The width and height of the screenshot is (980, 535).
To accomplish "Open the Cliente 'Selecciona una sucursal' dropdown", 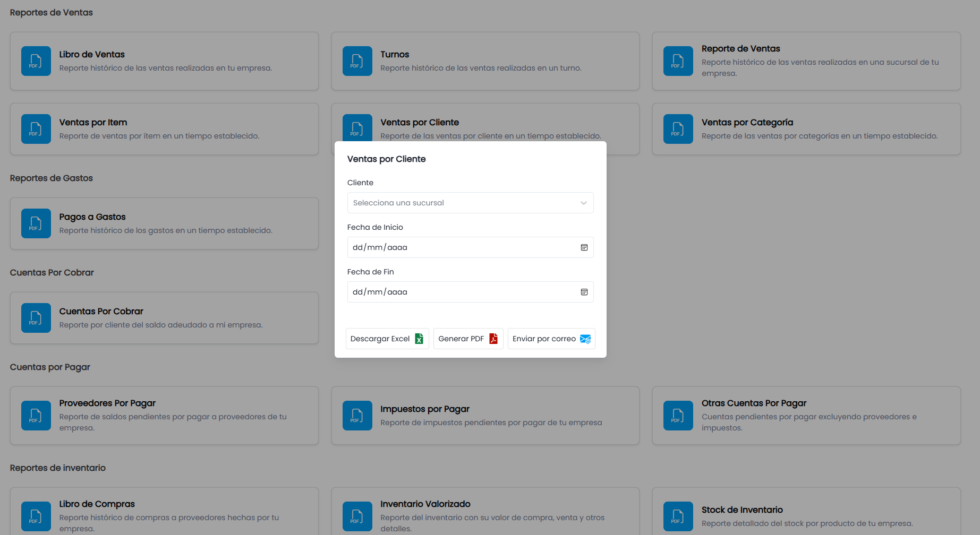I will (471, 203).
